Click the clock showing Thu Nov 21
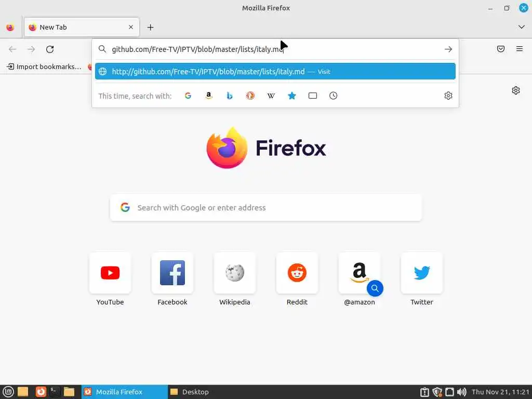 tap(500, 392)
